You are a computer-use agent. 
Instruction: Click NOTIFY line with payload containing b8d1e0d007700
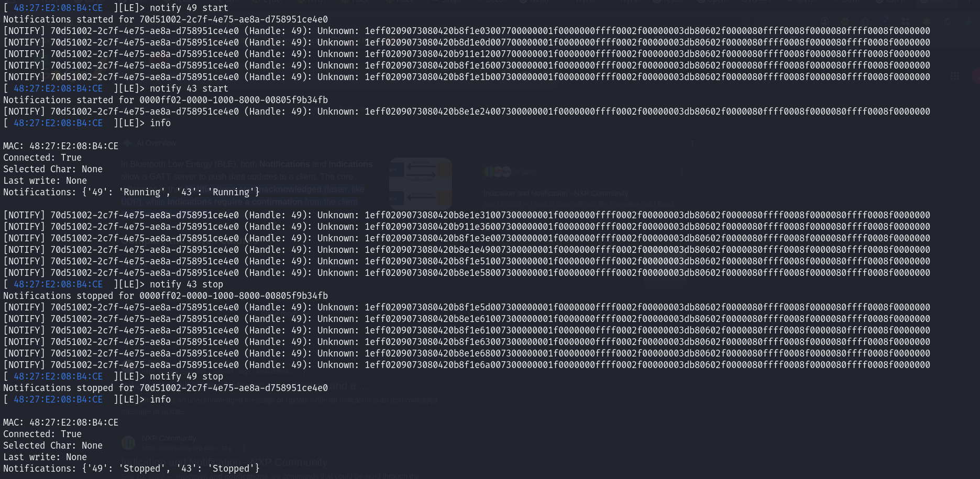467,42
